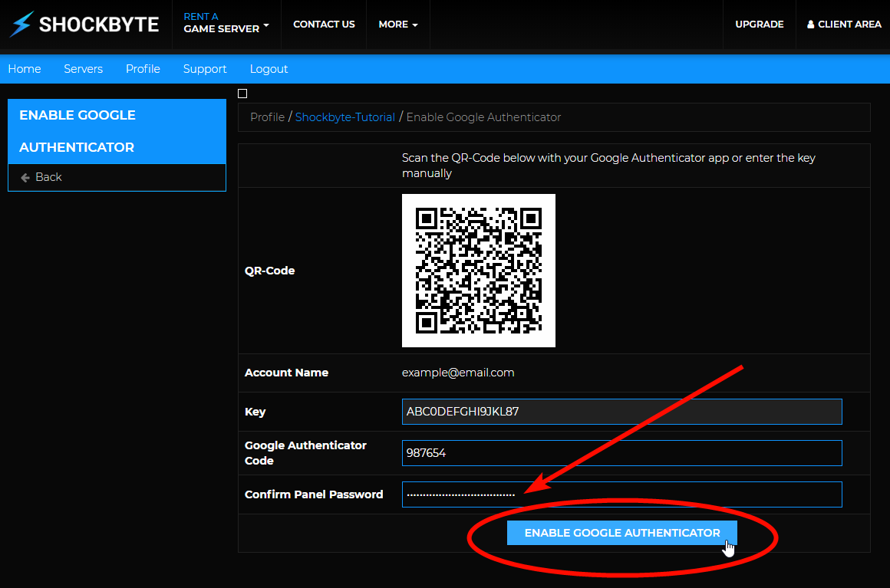
Task: Click the QR-Code image
Action: [x=479, y=271]
